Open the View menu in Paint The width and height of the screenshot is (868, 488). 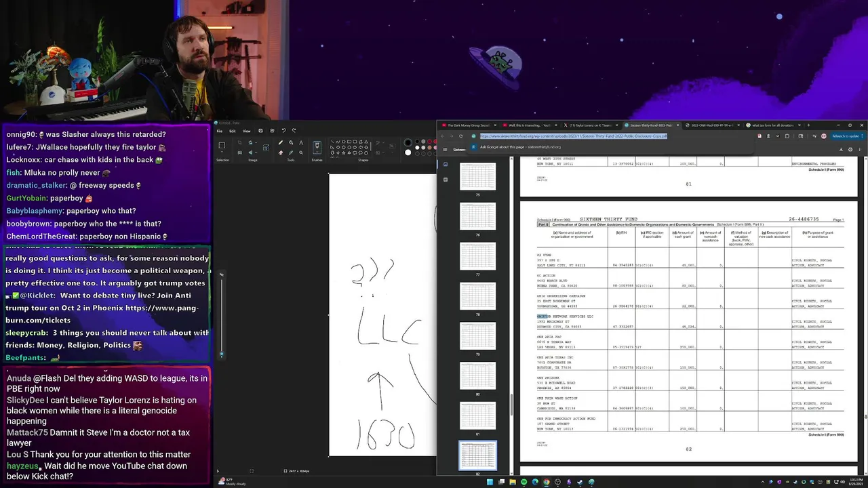click(247, 131)
